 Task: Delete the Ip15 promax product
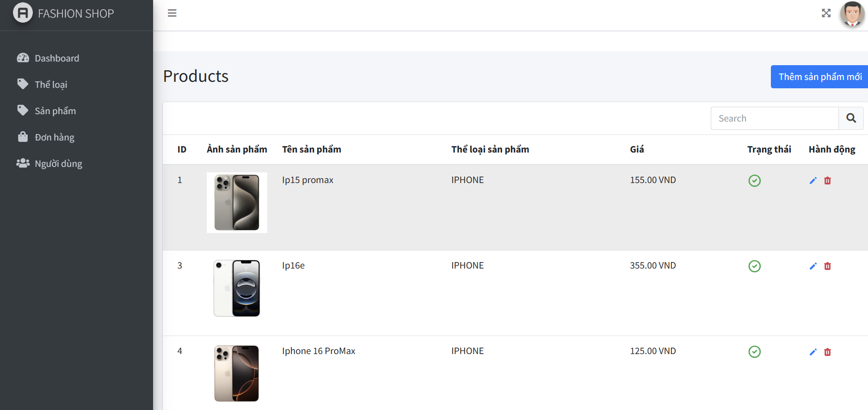(827, 181)
